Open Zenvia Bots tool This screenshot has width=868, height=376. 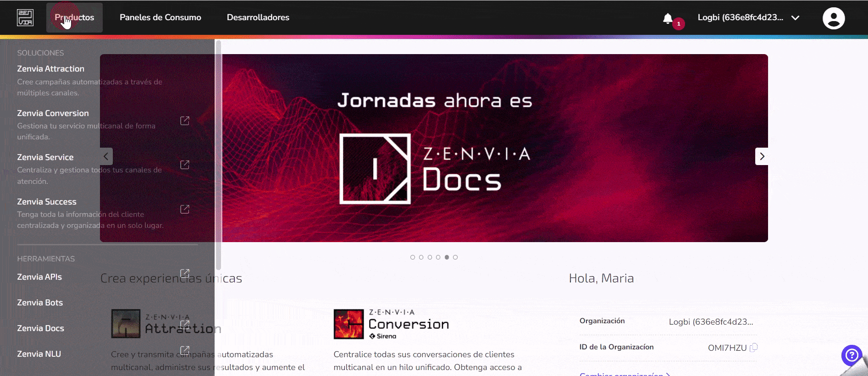[40, 303]
